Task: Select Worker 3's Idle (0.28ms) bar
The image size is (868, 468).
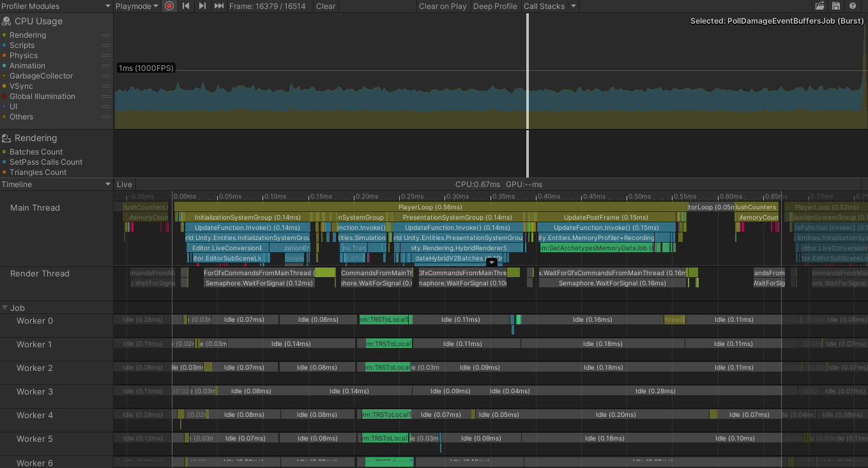Action: tap(655, 391)
